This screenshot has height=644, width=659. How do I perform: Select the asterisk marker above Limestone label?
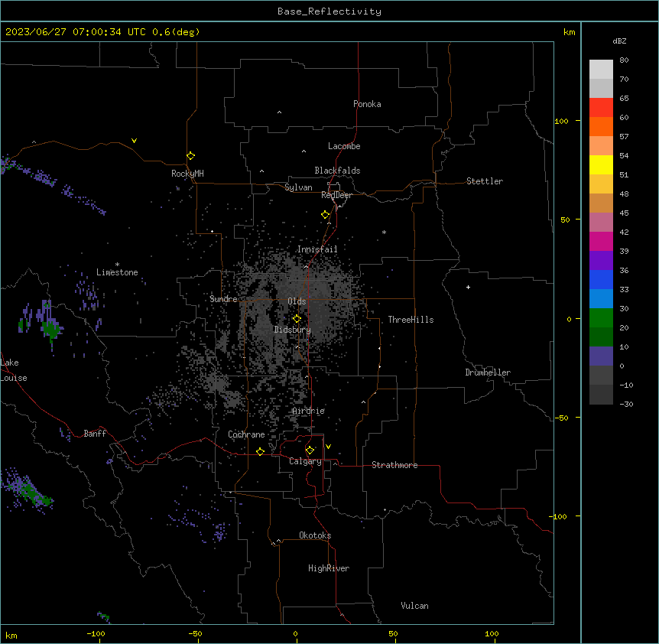117,265
